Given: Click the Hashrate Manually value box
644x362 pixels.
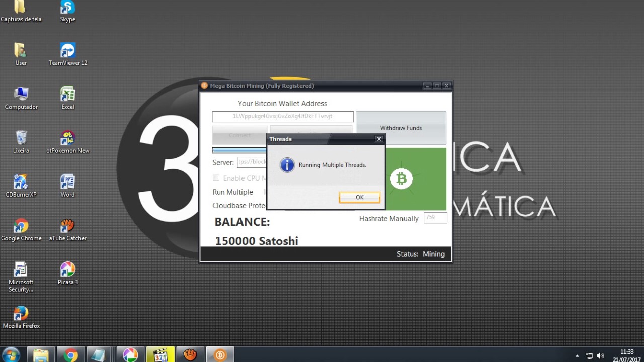Looking at the screenshot, I should 435,218.
